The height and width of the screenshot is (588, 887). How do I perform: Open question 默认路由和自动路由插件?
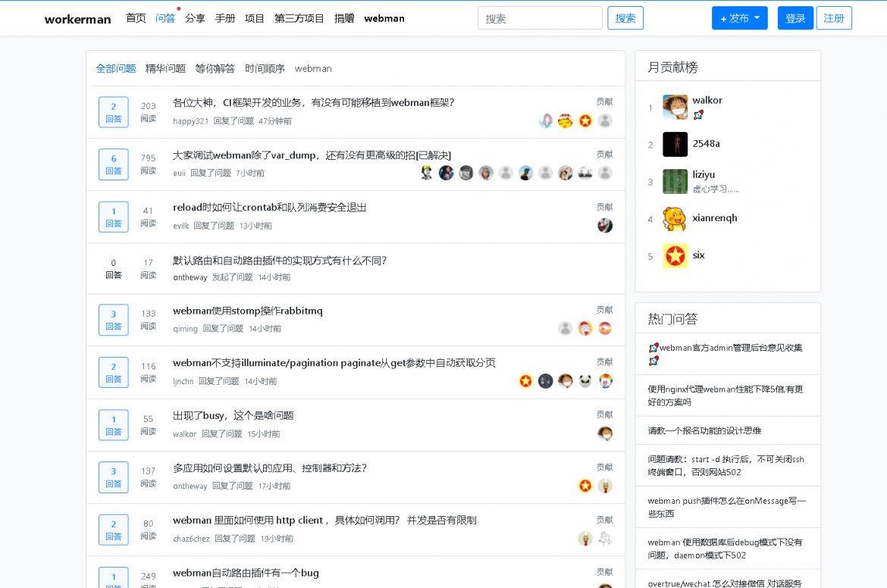(x=280, y=260)
